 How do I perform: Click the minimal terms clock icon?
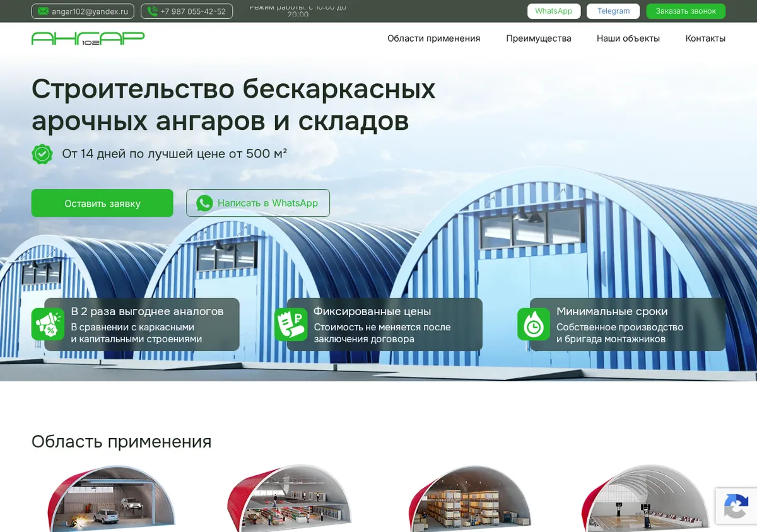(x=534, y=324)
